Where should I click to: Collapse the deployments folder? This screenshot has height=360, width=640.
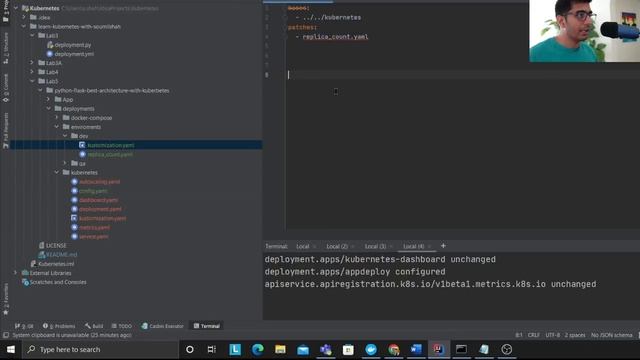(x=48, y=109)
